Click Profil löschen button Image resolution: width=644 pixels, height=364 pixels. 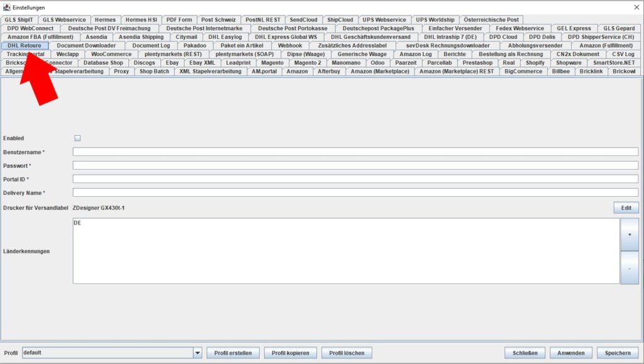(x=347, y=353)
